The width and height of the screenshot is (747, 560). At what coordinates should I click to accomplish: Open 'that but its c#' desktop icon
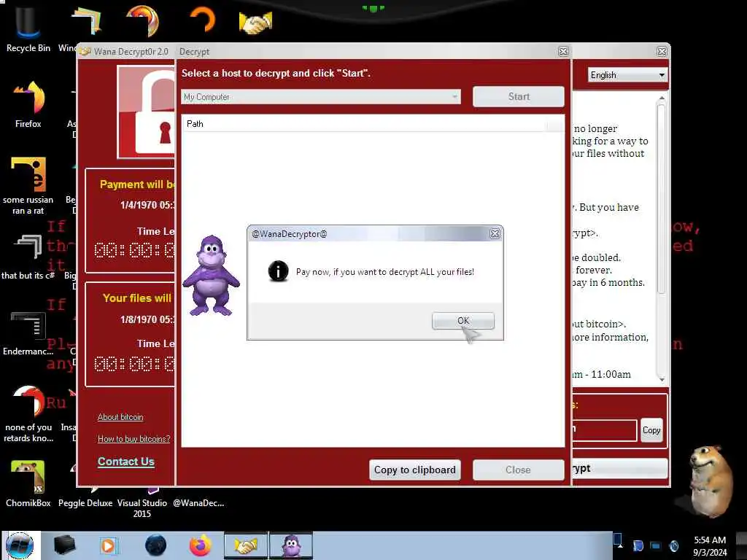(x=28, y=257)
